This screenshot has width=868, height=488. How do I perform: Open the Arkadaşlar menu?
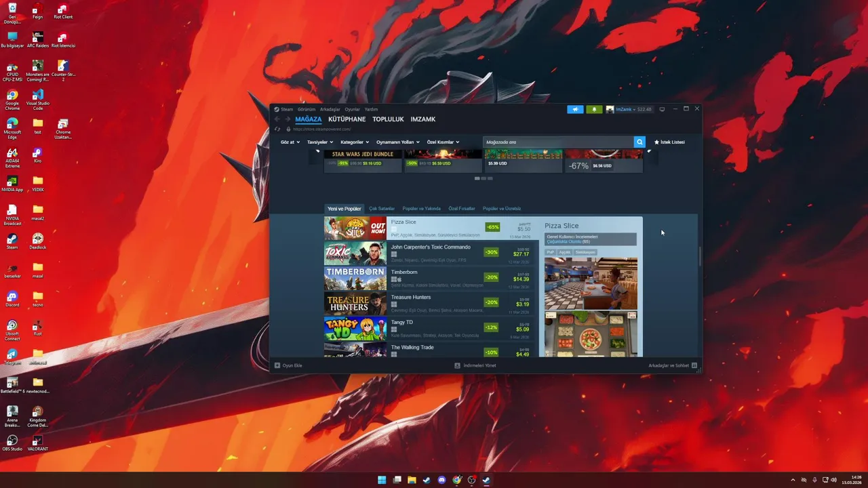330,109
